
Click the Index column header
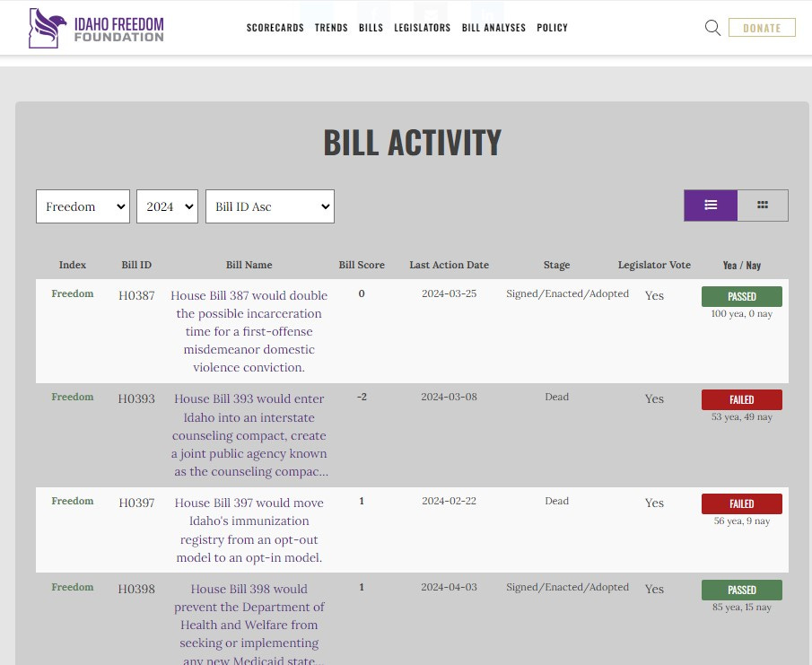pyautogui.click(x=73, y=265)
